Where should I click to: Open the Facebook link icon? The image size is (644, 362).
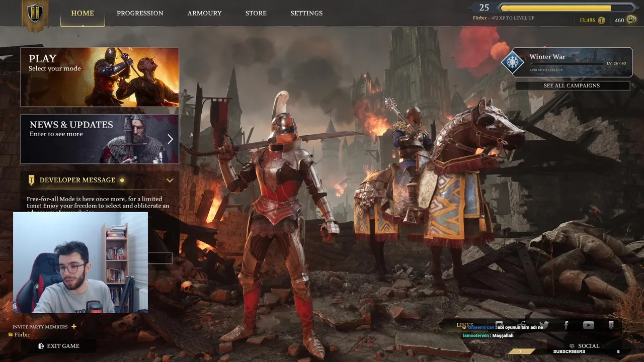click(x=566, y=325)
